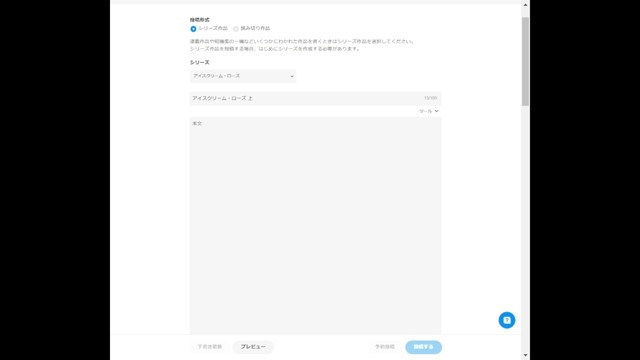
Task: Open the シリーズ dropdown showing アイスクリーム・ローズ
Action: pyautogui.click(x=243, y=76)
